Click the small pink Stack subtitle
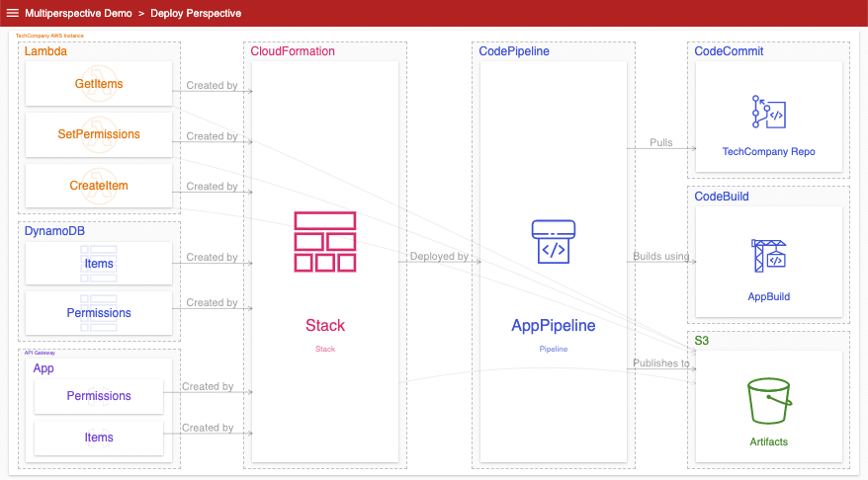The image size is (868, 480). (325, 349)
